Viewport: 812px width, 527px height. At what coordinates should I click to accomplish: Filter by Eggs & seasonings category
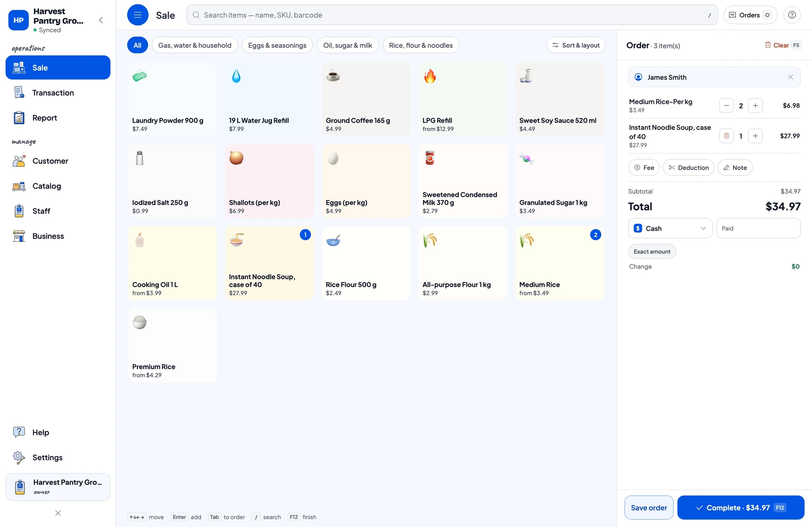coord(277,45)
